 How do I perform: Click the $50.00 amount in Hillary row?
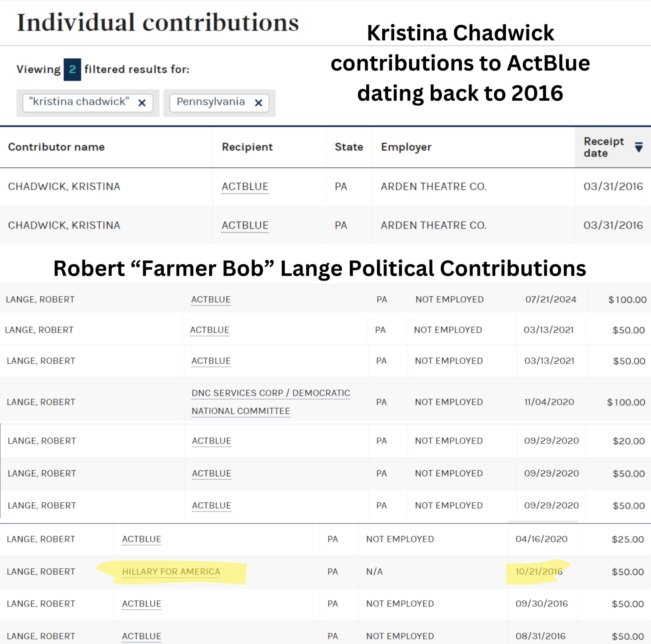pyautogui.click(x=628, y=572)
